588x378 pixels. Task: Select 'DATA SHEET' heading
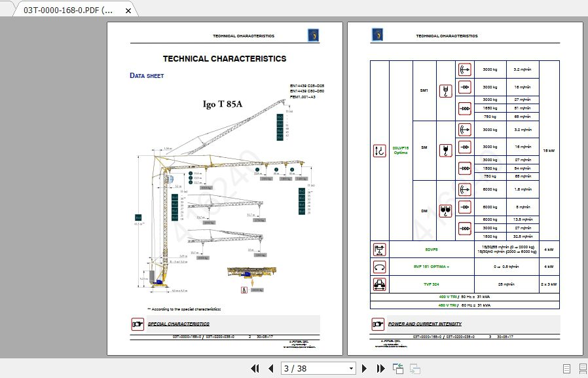pyautogui.click(x=147, y=75)
